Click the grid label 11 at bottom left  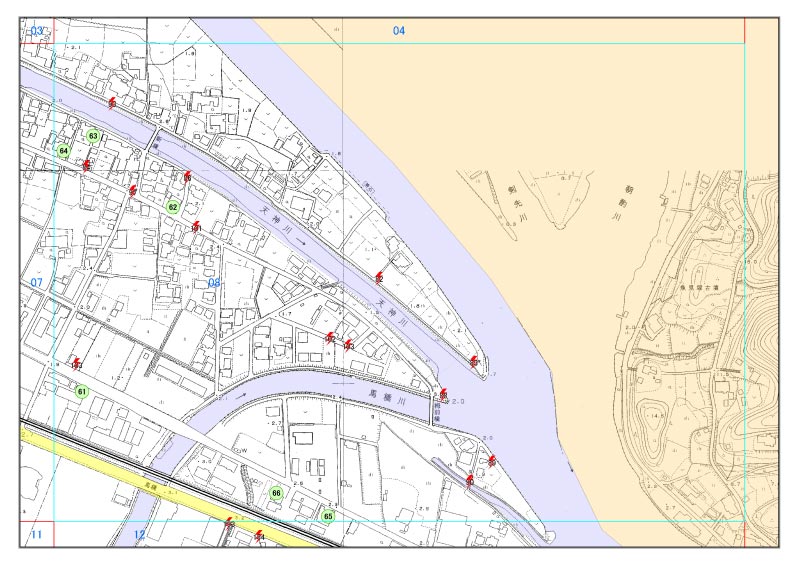(x=36, y=536)
